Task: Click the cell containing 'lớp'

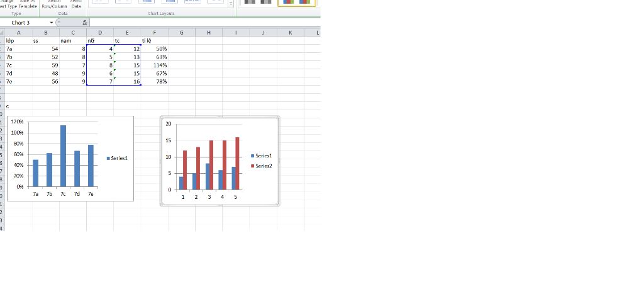Action: click(x=18, y=41)
